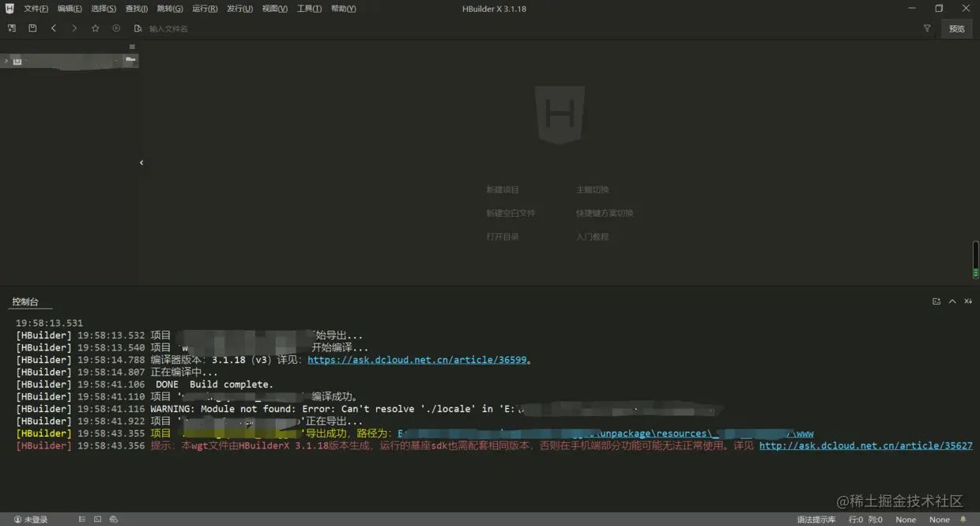Click 新建空白文件 on welcome page
The height and width of the screenshot is (526, 980).
(x=511, y=214)
